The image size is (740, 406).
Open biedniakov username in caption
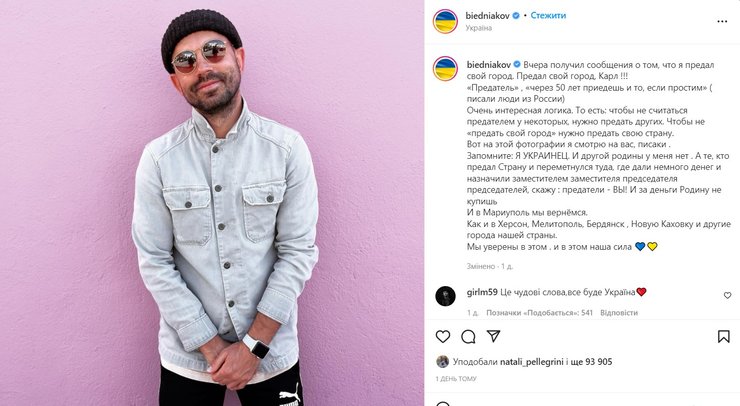pos(488,65)
